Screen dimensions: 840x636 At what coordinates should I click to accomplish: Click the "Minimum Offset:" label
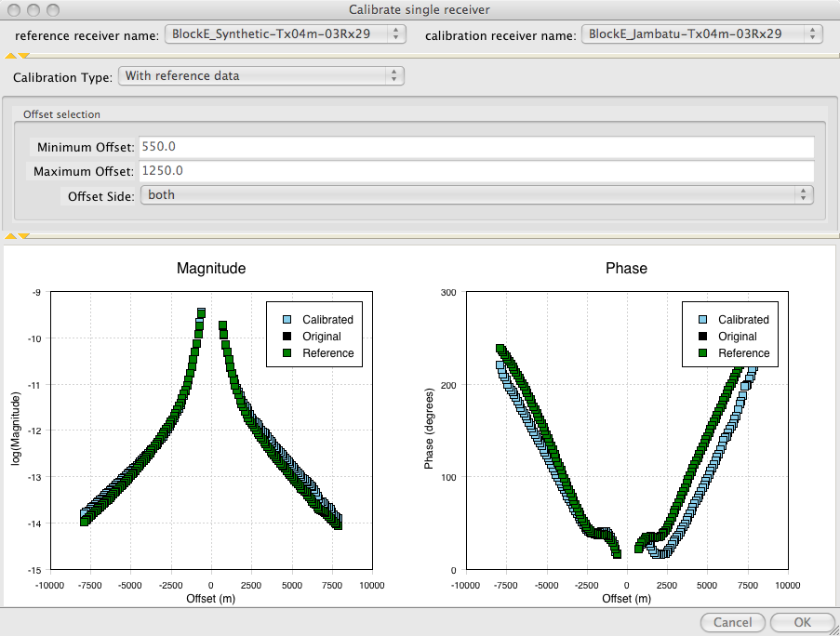pos(86,147)
